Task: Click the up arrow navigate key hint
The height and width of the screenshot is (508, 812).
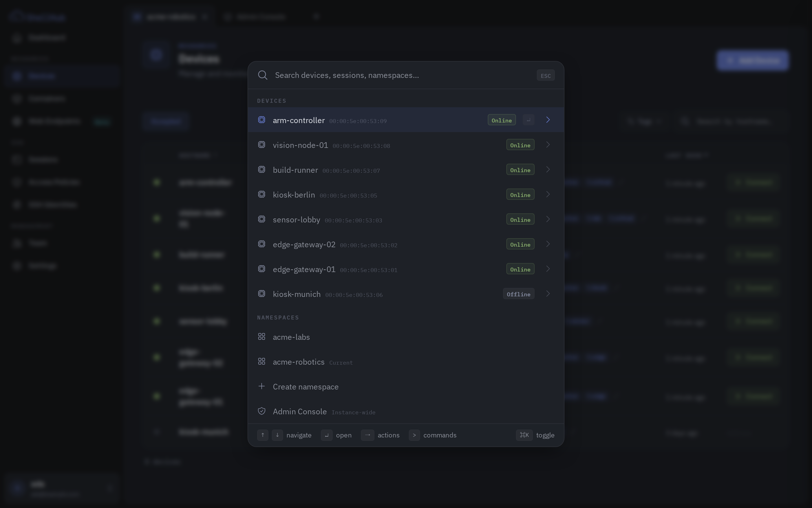Action: coord(263,435)
